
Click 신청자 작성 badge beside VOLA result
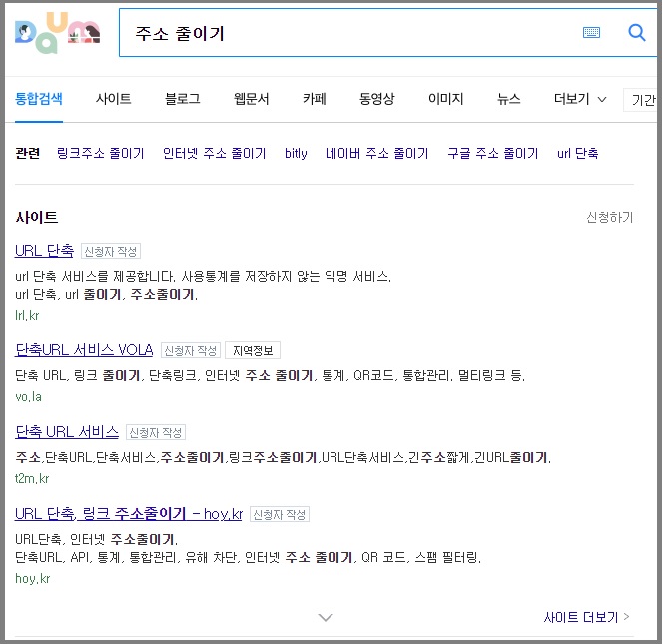click(x=191, y=350)
